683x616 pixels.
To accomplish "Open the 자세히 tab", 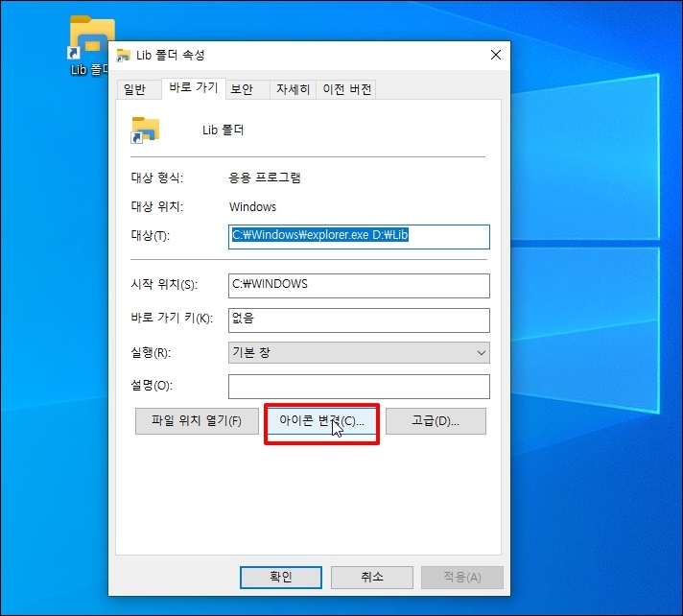I will pos(294,89).
